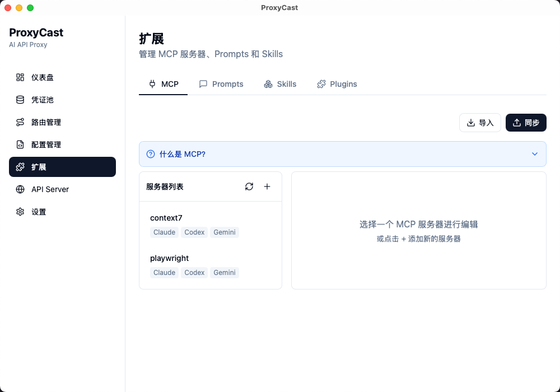Switch to the Skills tab

pyautogui.click(x=280, y=84)
